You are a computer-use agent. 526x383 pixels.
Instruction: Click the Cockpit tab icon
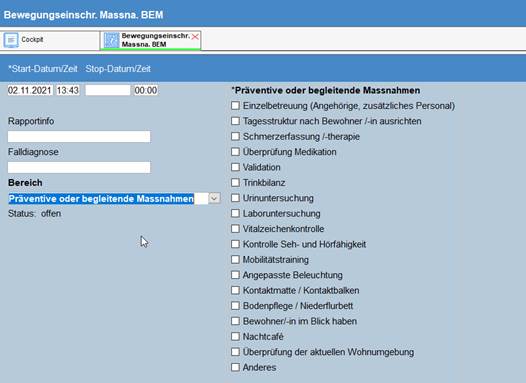coord(11,40)
